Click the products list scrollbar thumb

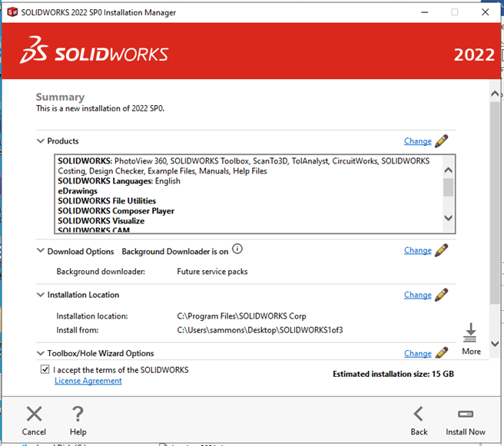[x=449, y=187]
